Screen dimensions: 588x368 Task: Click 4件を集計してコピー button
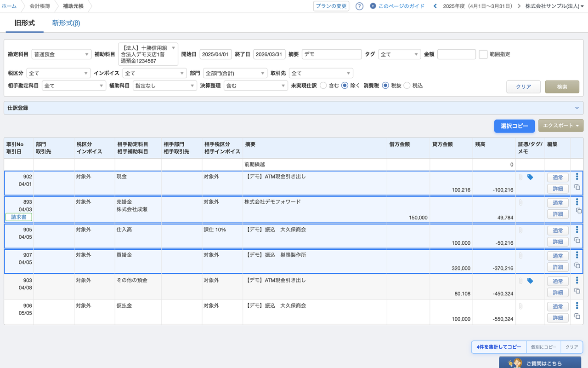click(x=499, y=347)
